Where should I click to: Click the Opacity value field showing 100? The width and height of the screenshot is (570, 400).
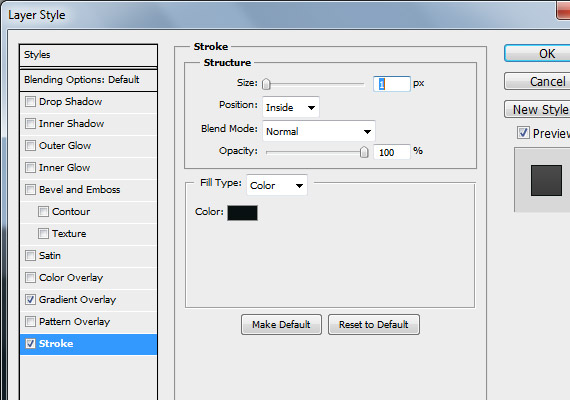tap(392, 152)
